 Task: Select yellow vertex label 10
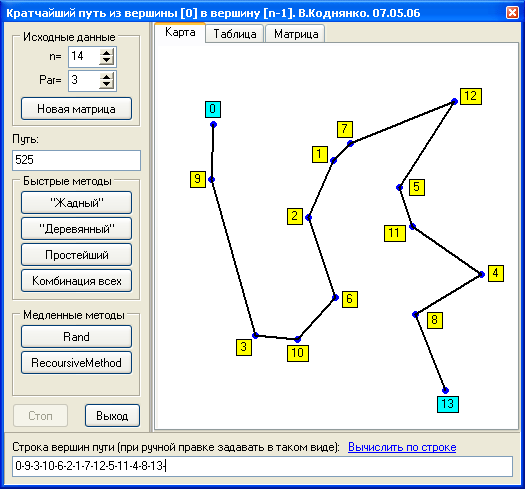[298, 353]
